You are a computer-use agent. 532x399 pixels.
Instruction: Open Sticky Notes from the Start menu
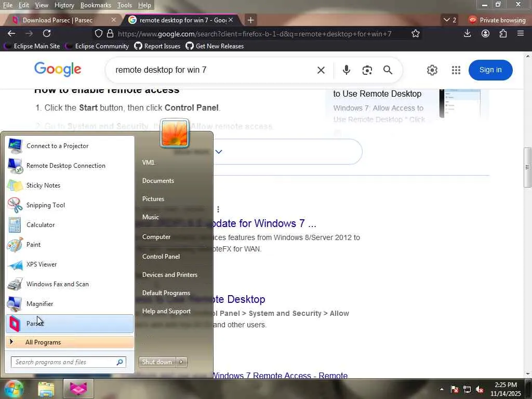(x=70, y=185)
